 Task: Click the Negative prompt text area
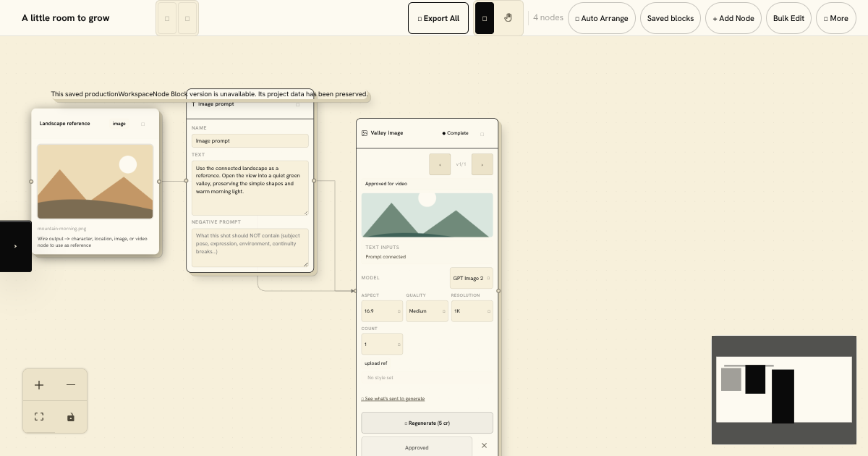250,248
